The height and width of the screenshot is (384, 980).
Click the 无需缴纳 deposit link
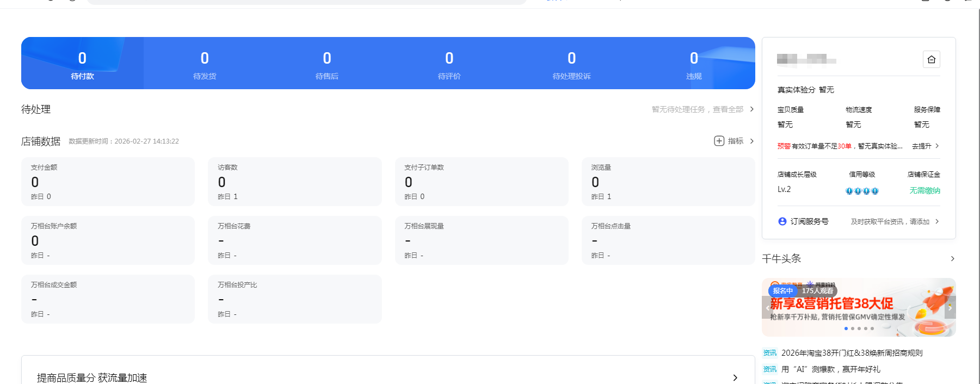click(924, 190)
